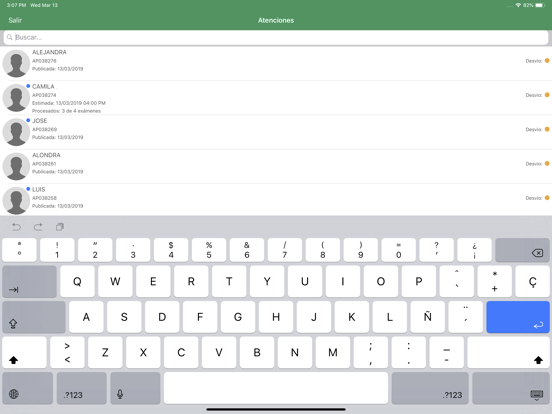Open CAMILA's attention record
The height and width of the screenshot is (414, 552).
pos(276,98)
